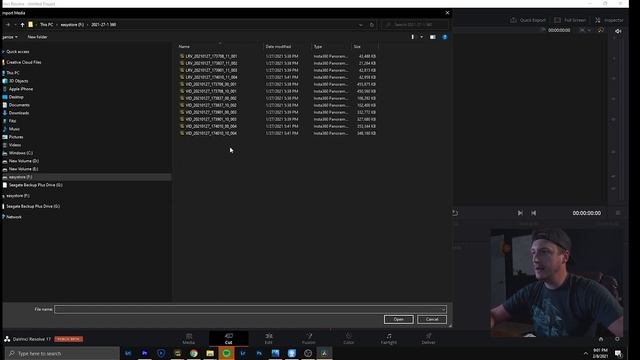This screenshot has height=360, width=640.
Task: Toggle loop playback in the Resolve viewer
Action: (x=455, y=213)
